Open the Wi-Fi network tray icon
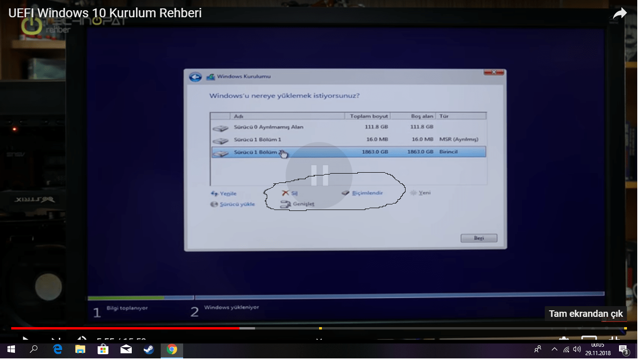Image resolution: width=641 pixels, height=364 pixels. tap(566, 349)
